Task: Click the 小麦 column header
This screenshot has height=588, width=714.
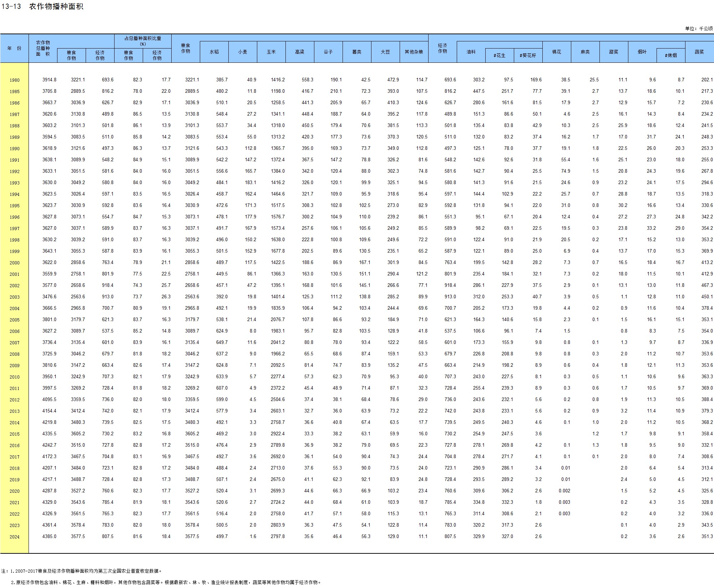Action: (243, 52)
